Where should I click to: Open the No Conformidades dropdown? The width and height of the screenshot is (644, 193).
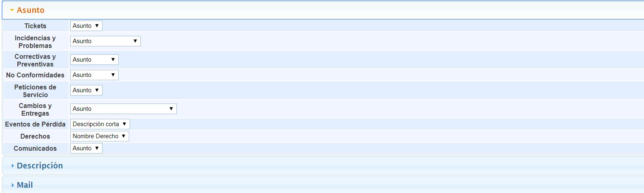pyautogui.click(x=94, y=75)
